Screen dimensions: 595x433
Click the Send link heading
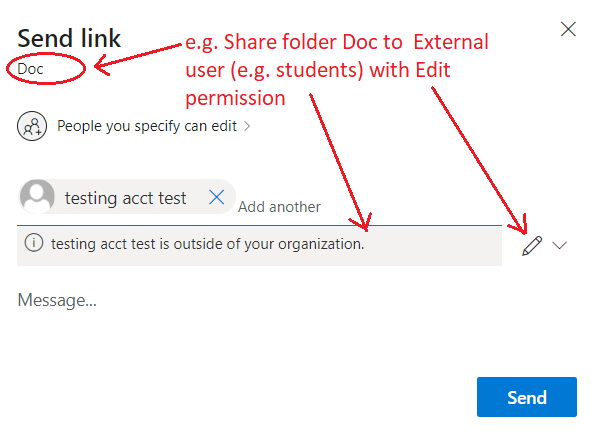click(69, 38)
